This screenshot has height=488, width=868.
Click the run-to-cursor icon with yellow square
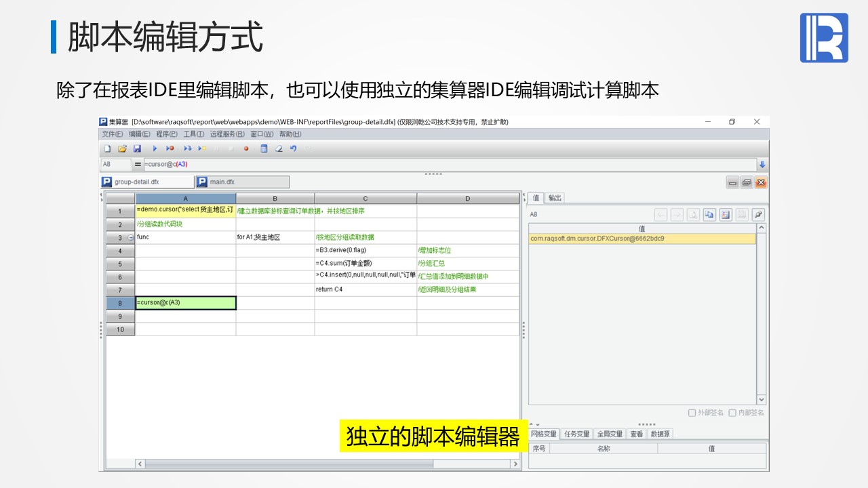[x=202, y=148]
